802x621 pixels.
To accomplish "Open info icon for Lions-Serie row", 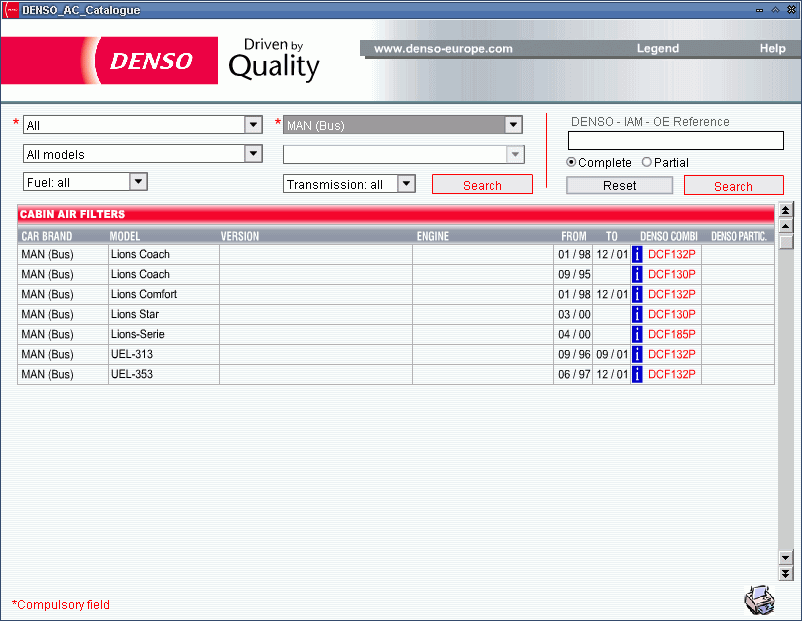I will pos(637,335).
